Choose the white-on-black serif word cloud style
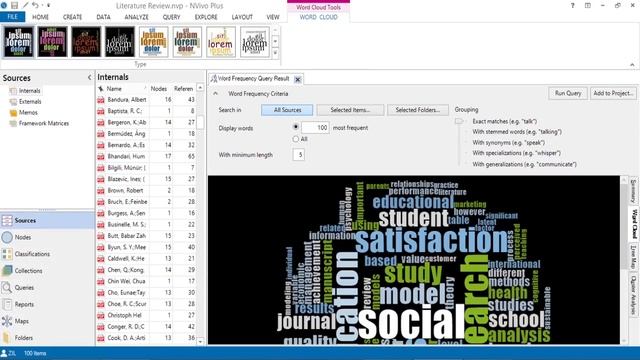Image resolution: width=640 pixels, height=360 pixels. click(x=120, y=42)
